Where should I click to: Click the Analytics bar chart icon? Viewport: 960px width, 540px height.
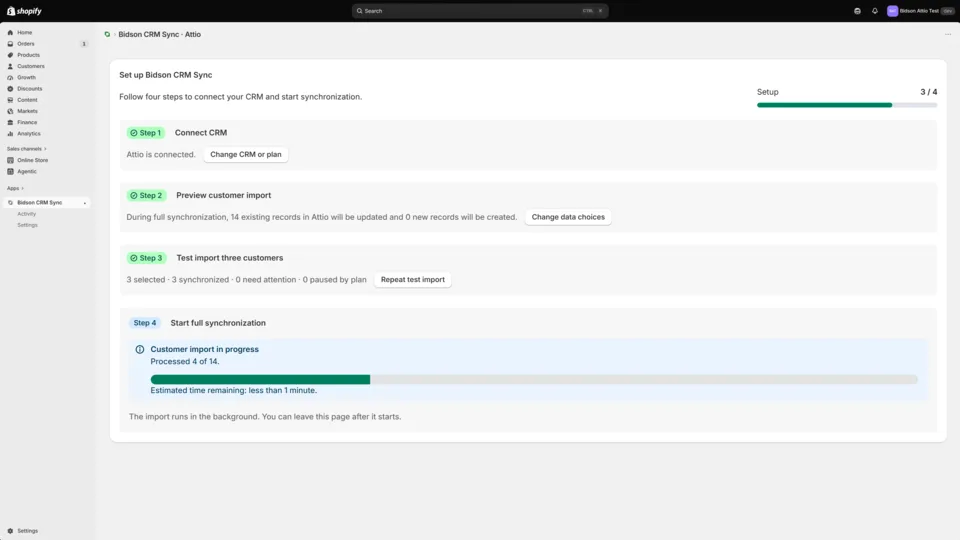10,133
